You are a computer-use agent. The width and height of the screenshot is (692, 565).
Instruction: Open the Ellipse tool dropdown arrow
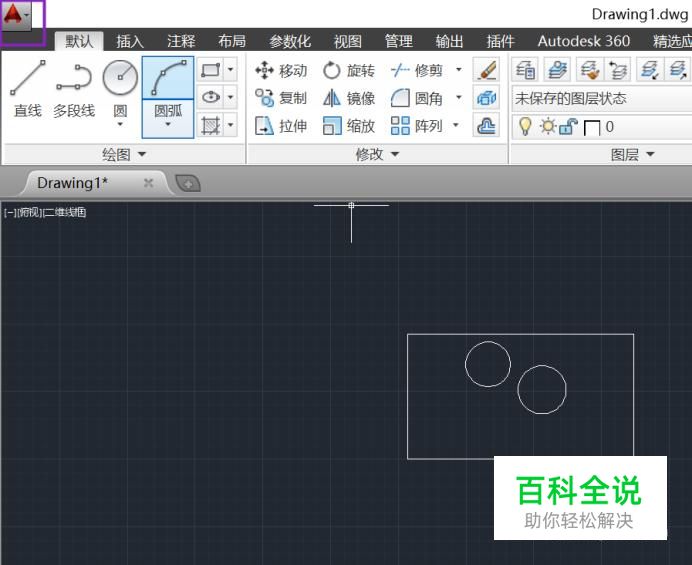click(x=230, y=97)
